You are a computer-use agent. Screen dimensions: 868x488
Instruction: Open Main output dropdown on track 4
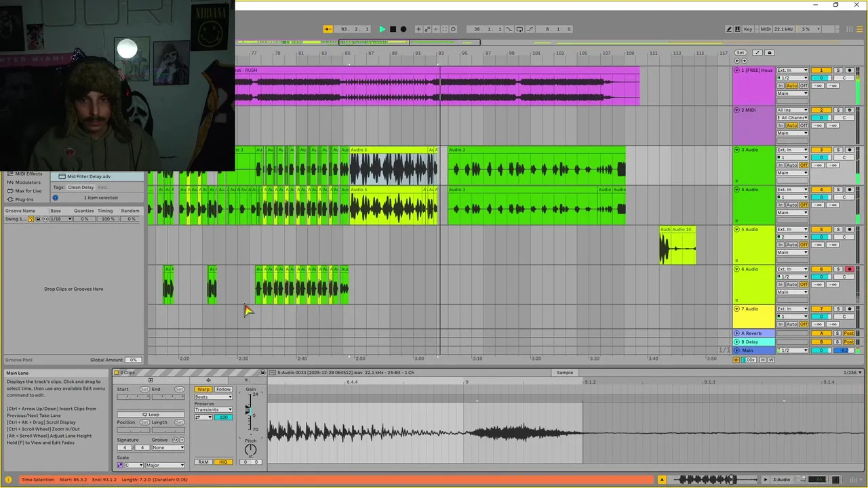click(x=792, y=213)
